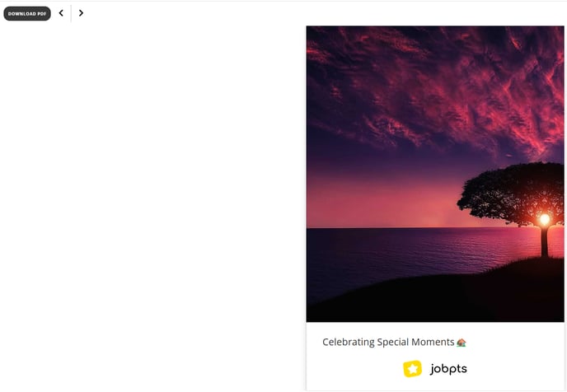Click the tree trunk below the sun
Screen dimensions: 567x392
click(545, 242)
